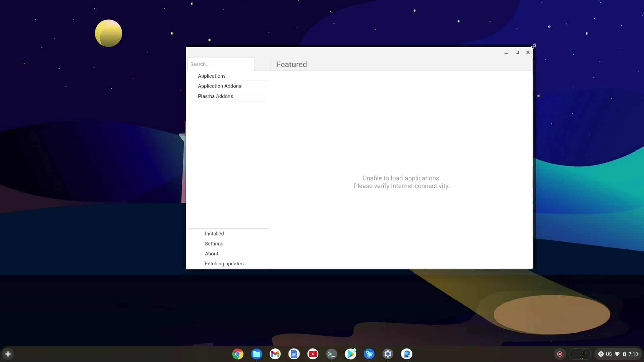Image resolution: width=644 pixels, height=362 pixels.
Task: Open Discover's Settings section
Action: pyautogui.click(x=214, y=244)
